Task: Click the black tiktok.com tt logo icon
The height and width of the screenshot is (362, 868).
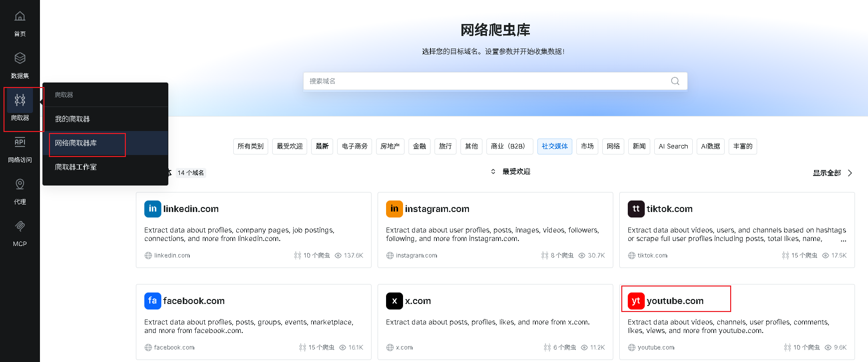Action: click(636, 208)
